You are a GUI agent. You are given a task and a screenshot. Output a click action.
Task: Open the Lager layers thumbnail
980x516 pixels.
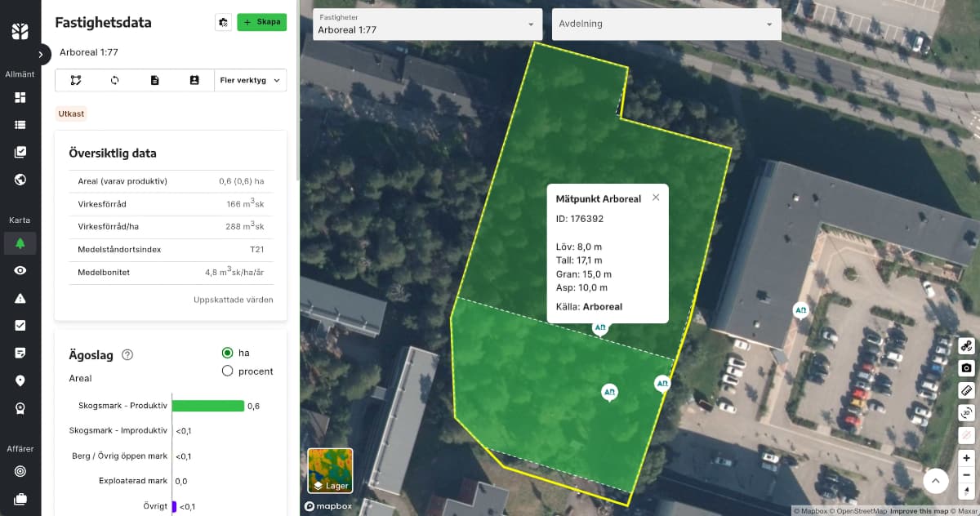click(x=330, y=471)
